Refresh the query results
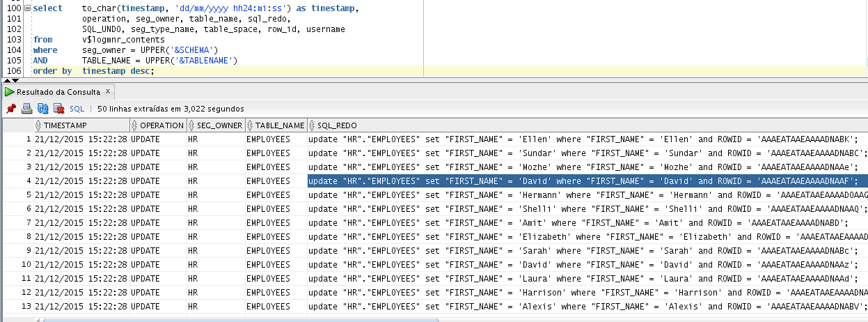This screenshot has height=322, width=868. pyautogui.click(x=42, y=109)
